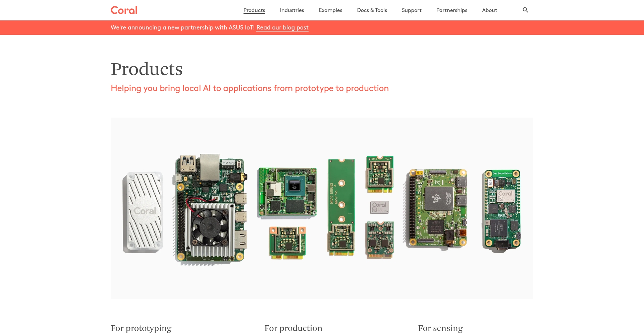Click the System-on-Module board image

coord(287,193)
